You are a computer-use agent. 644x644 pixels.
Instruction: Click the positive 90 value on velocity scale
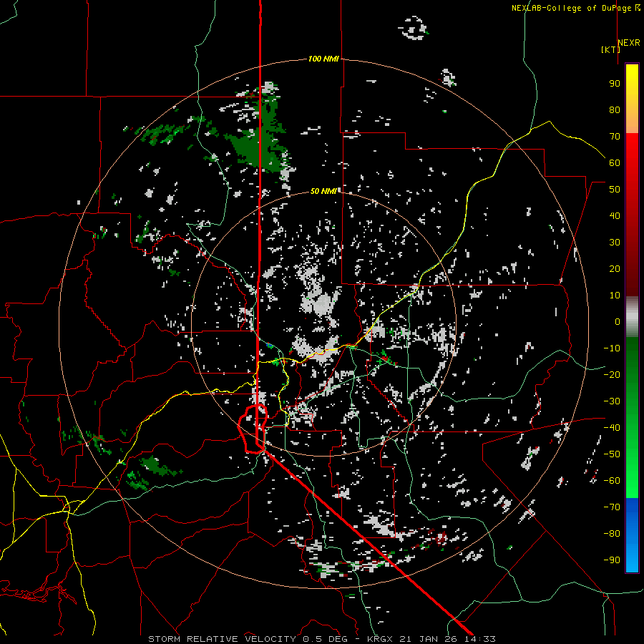(615, 84)
